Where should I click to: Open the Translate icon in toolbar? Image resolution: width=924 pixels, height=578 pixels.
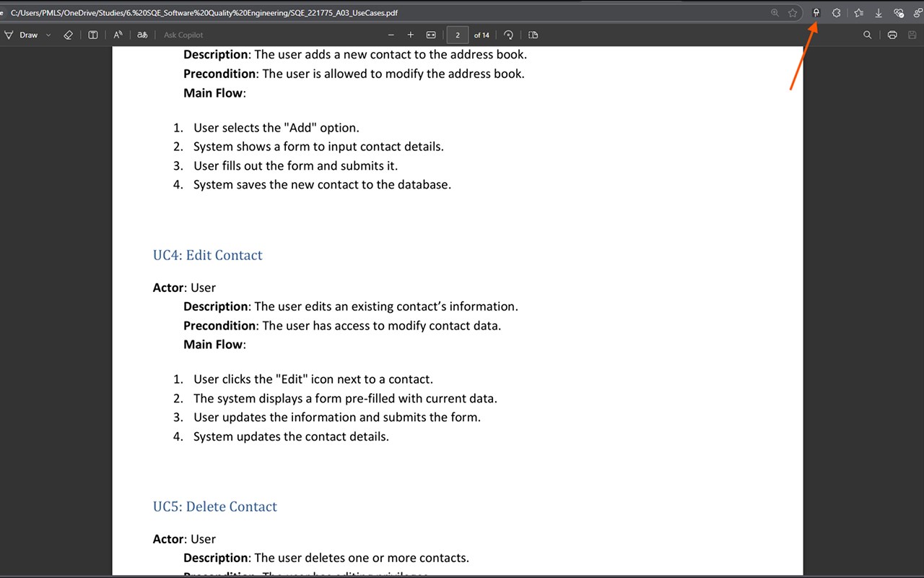142,35
